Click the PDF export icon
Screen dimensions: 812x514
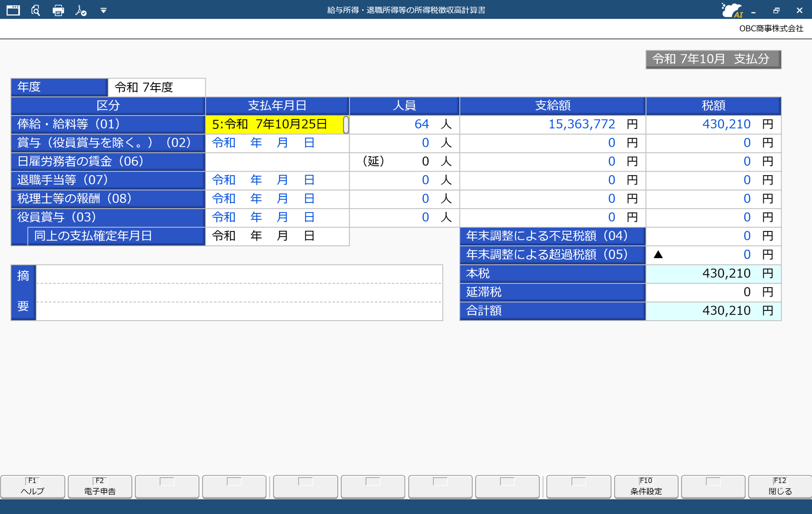(x=81, y=10)
